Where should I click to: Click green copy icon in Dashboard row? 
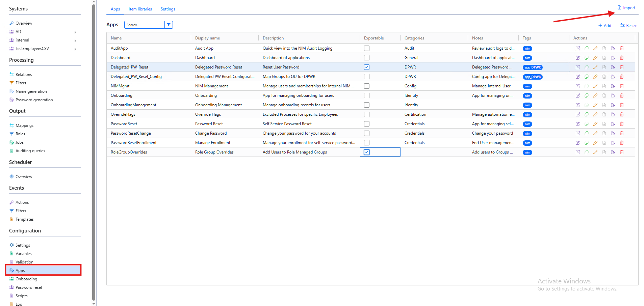coord(586,58)
